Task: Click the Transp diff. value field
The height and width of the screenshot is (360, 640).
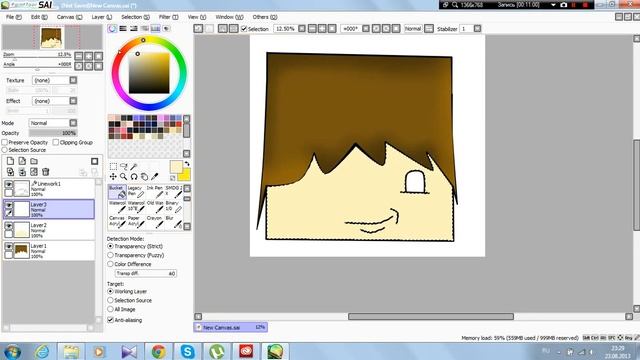Action: [146, 273]
